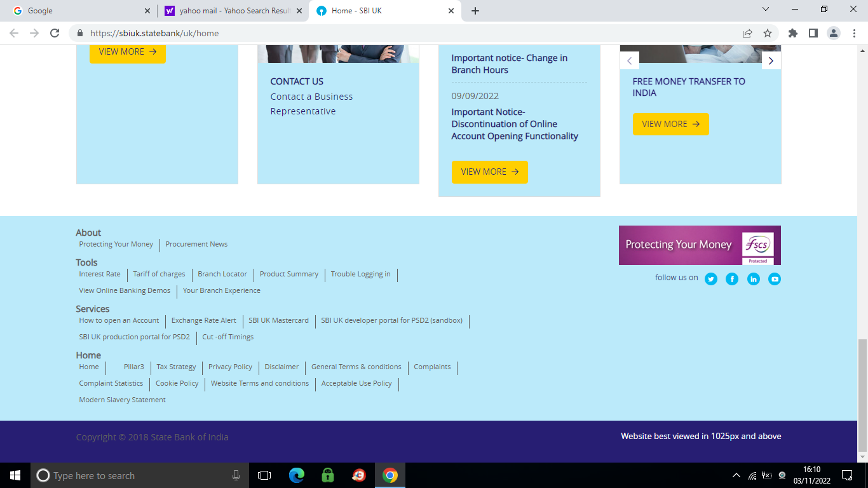Show hidden system tray icons chevron

click(x=736, y=475)
